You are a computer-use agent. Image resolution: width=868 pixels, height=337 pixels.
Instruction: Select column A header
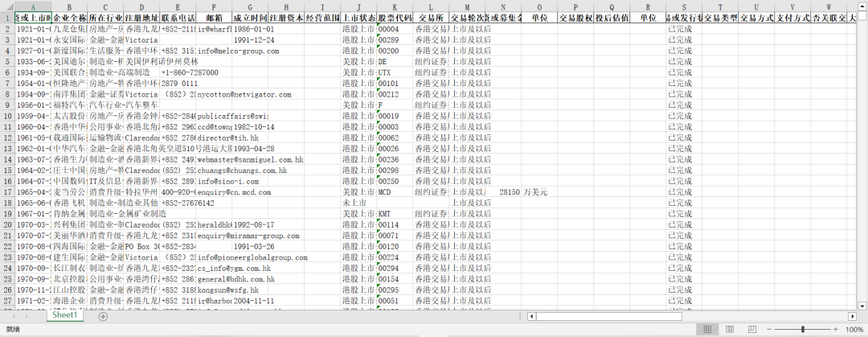point(33,7)
